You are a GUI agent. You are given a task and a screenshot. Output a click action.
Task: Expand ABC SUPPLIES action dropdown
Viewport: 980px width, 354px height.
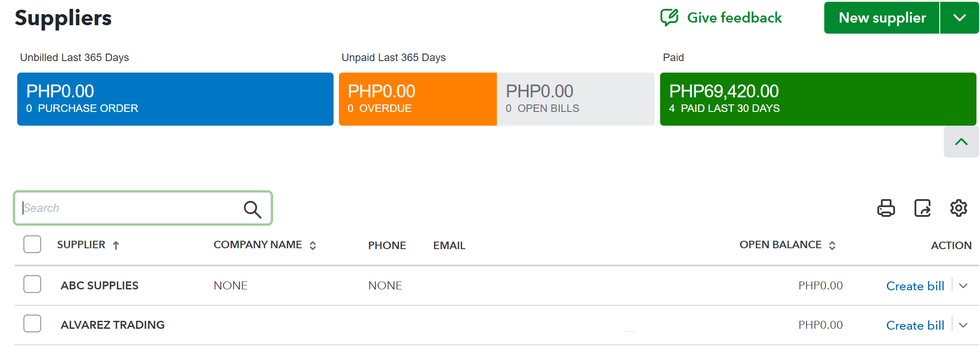963,286
